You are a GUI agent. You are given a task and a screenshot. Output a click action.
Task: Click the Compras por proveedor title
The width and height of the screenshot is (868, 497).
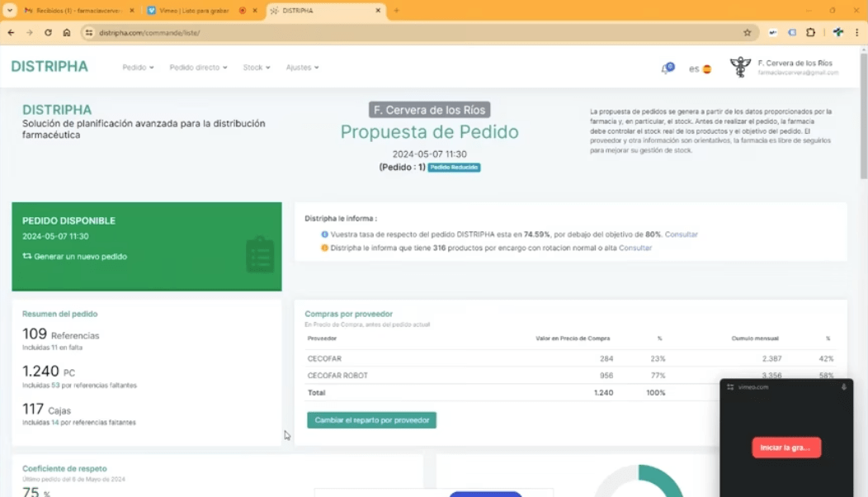348,314
